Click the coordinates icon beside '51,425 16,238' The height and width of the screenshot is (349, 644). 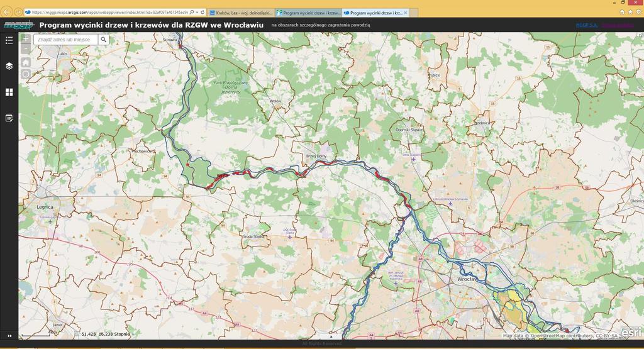point(76,334)
